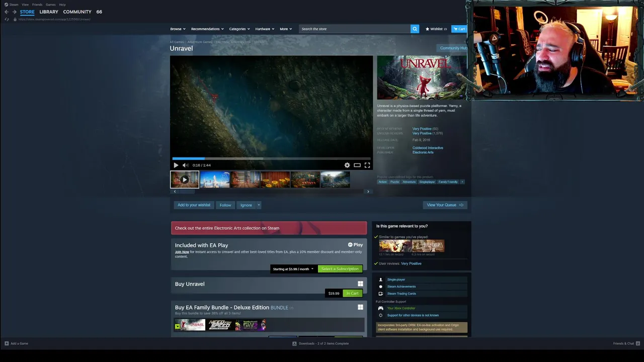Open the View menu
Screen dimensions: 644x362
coord(25,5)
